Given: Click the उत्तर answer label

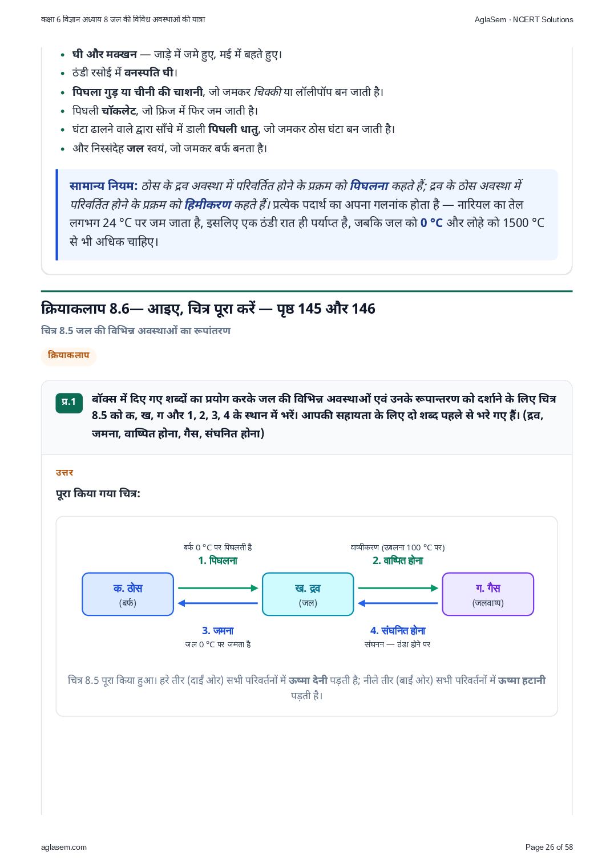Looking at the screenshot, I should click(x=64, y=472).
